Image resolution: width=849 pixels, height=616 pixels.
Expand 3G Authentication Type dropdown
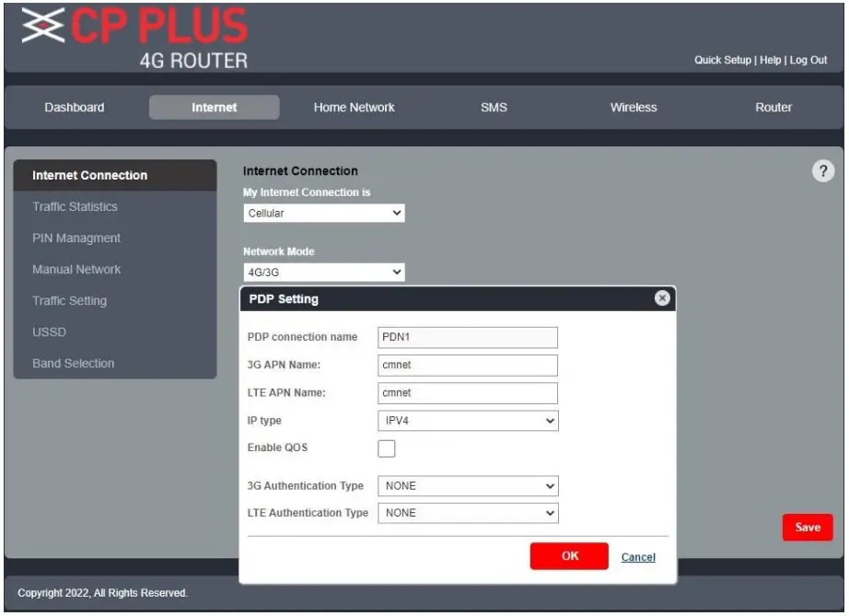(468, 486)
